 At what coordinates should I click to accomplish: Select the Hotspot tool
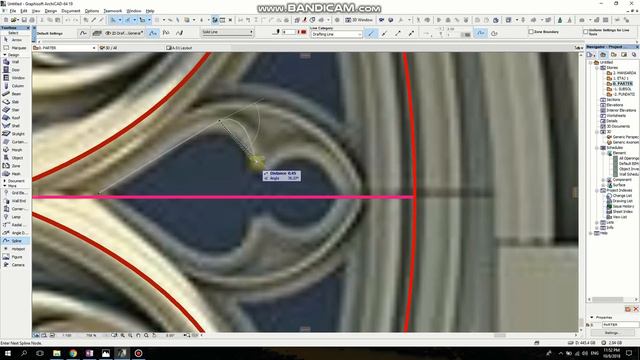16,249
